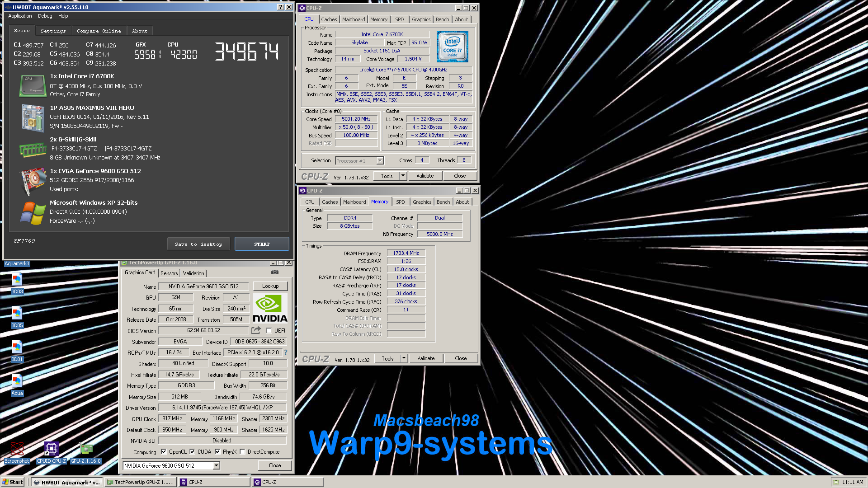Toggle the OpenCL checkbox

164,451
